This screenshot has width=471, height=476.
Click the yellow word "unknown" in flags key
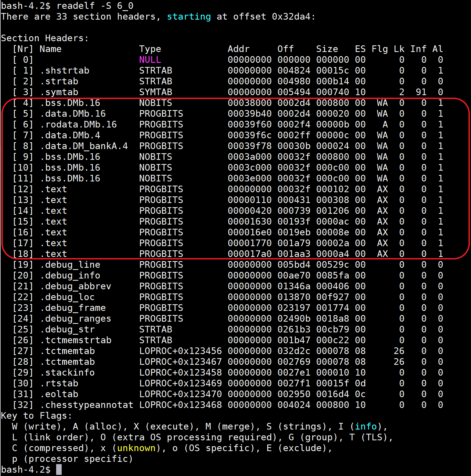(x=136, y=448)
